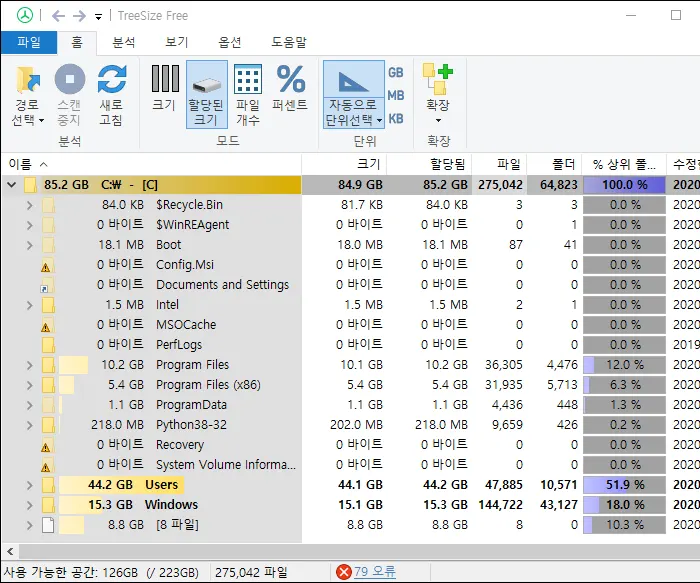This screenshot has width=700, height=583.
Task: Sort by the 크기 column header
Action: coord(344,164)
